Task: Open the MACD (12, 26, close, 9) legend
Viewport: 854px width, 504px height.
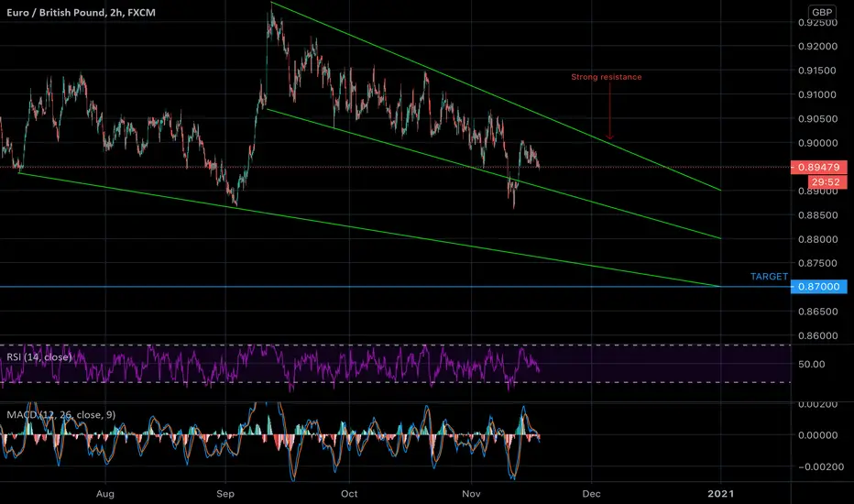Action: coord(61,414)
